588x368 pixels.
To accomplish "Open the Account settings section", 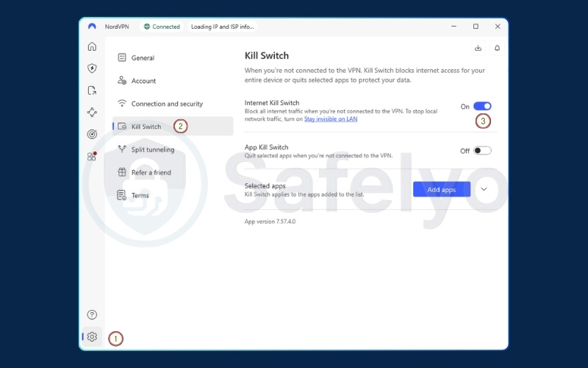I will [173, 81].
